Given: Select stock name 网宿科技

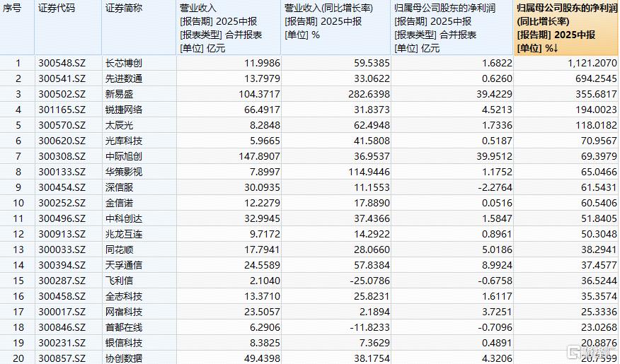Looking at the screenshot, I should tap(124, 312).
